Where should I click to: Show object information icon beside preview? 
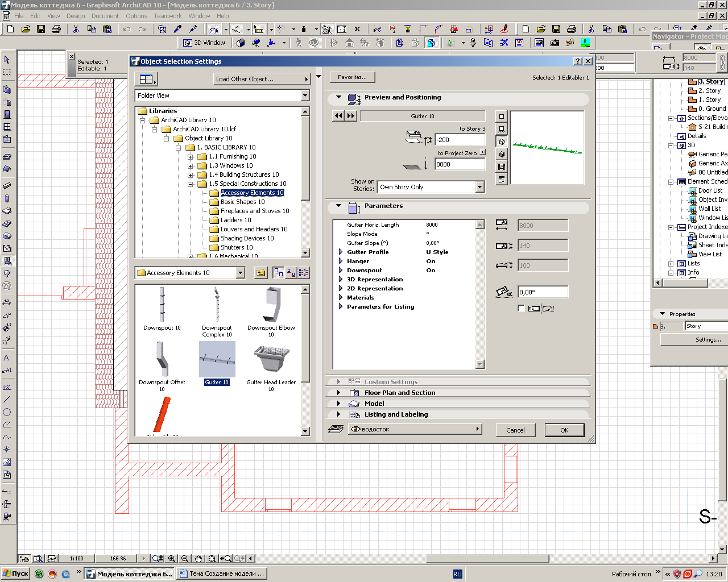(x=501, y=179)
